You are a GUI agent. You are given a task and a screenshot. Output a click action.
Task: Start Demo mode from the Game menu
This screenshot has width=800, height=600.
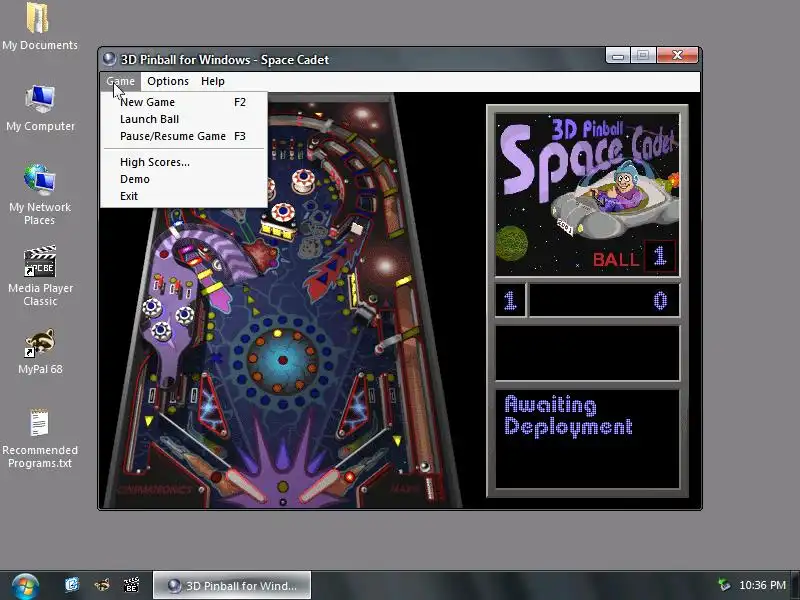click(x=183, y=179)
